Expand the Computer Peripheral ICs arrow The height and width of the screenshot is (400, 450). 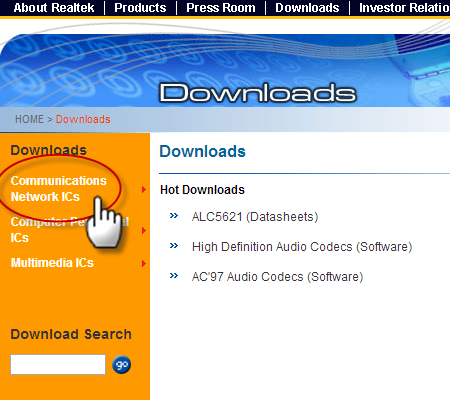tap(144, 231)
